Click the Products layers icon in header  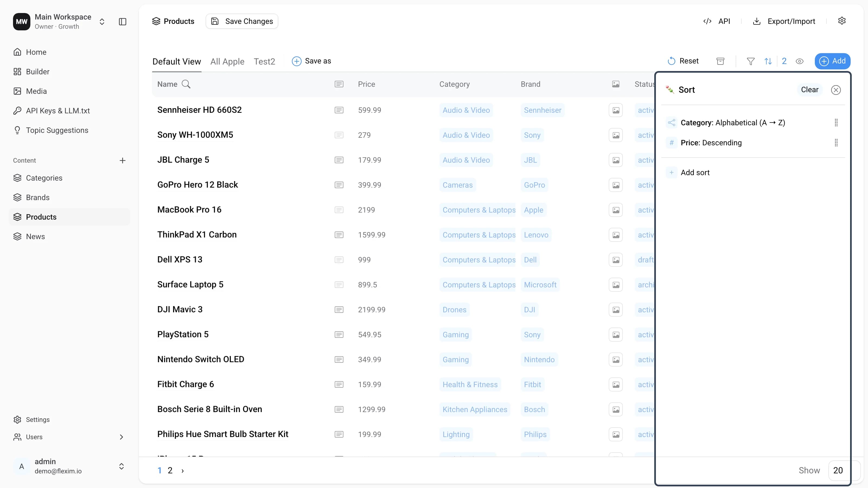coord(156,21)
